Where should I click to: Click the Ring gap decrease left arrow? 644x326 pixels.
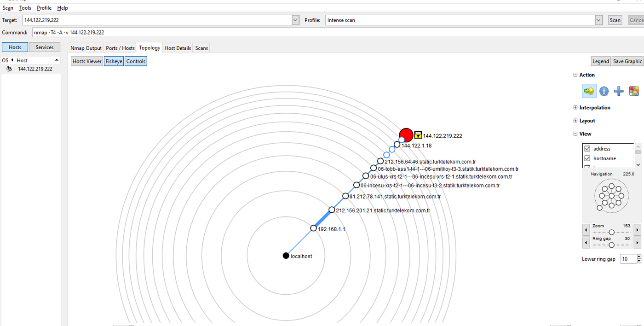586,242
